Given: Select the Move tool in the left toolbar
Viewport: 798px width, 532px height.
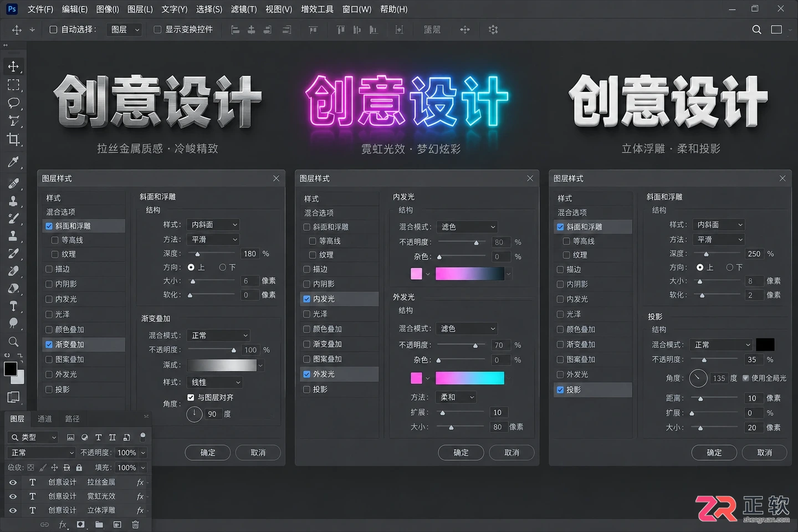Looking at the screenshot, I should click(x=13, y=66).
